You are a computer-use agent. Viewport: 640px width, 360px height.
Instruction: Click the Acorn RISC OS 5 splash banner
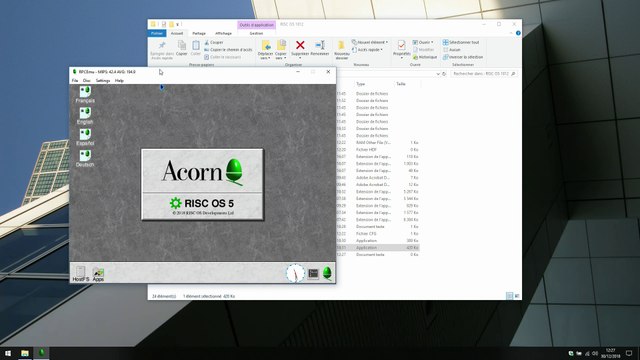click(202, 184)
